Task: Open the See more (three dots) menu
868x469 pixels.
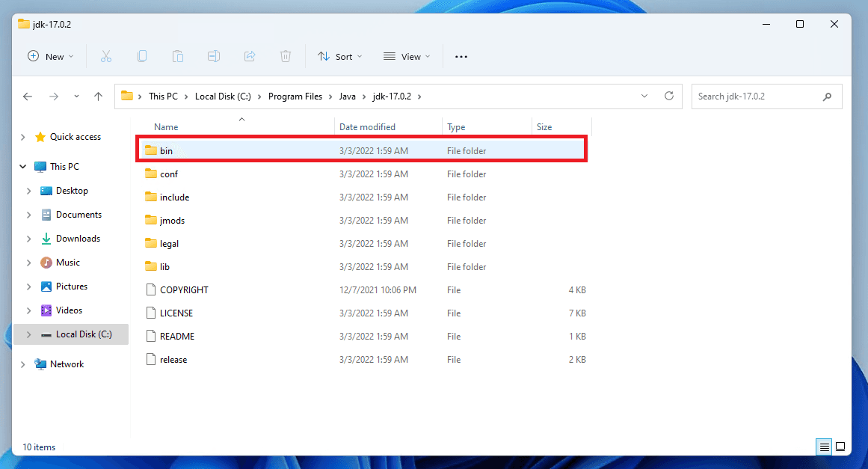Action: pyautogui.click(x=461, y=57)
